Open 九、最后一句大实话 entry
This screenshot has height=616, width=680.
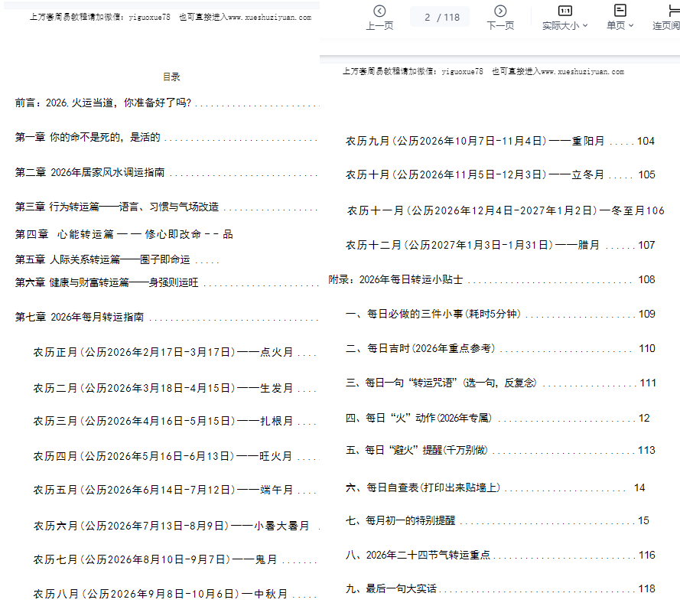pyautogui.click(x=500, y=589)
